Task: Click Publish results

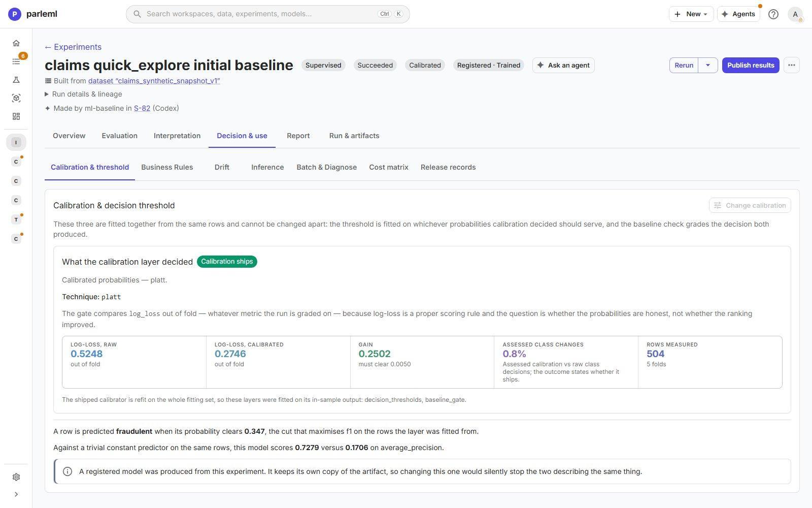Action: tap(751, 65)
